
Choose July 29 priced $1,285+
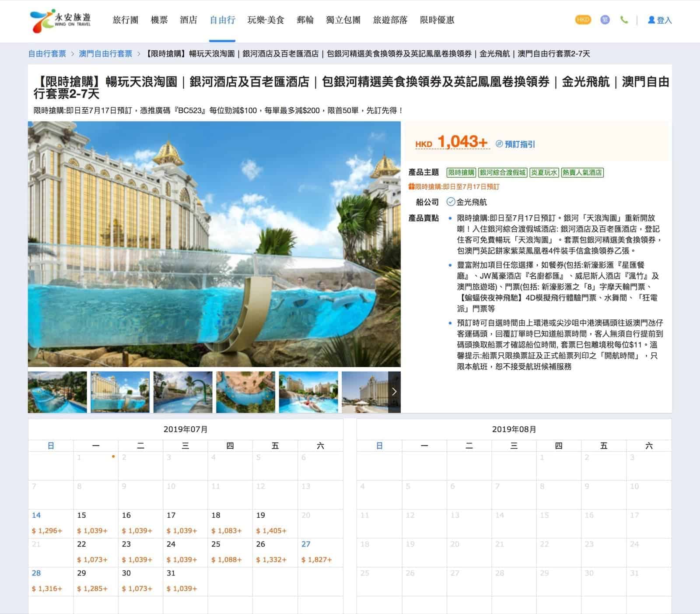click(96, 581)
